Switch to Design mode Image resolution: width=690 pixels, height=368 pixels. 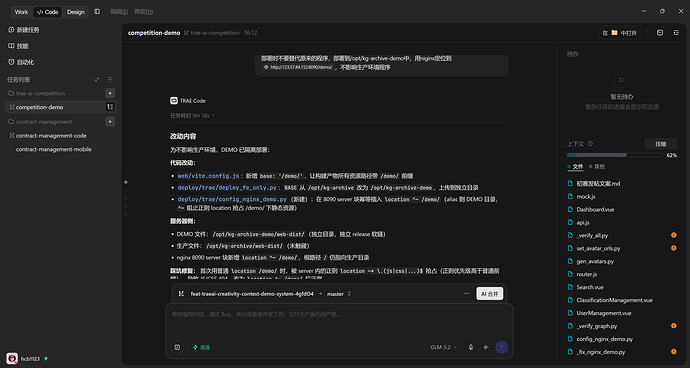(x=76, y=12)
